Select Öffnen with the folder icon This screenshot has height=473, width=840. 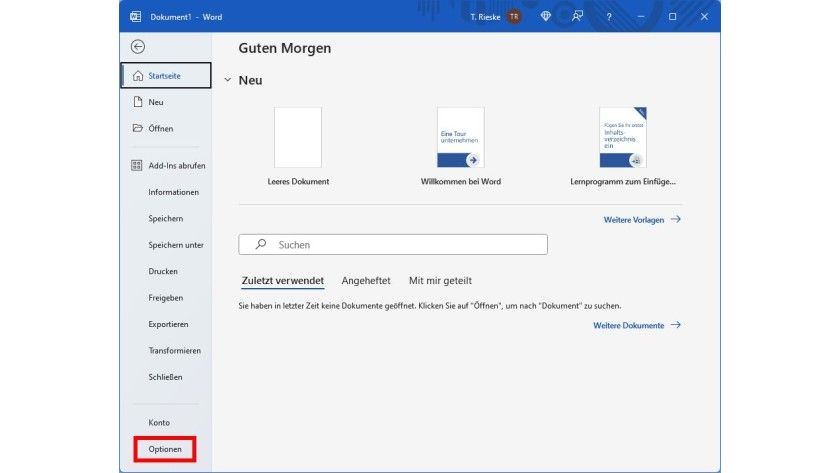(160, 128)
